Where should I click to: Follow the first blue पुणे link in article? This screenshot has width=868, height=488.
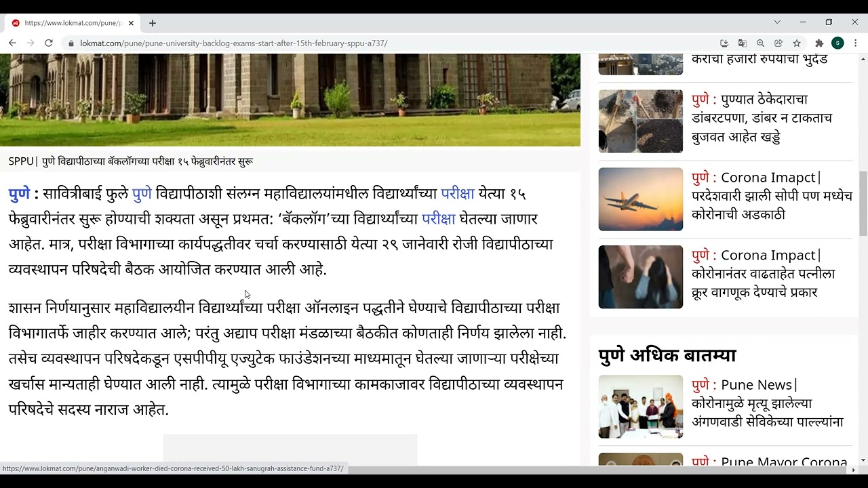tap(19, 194)
